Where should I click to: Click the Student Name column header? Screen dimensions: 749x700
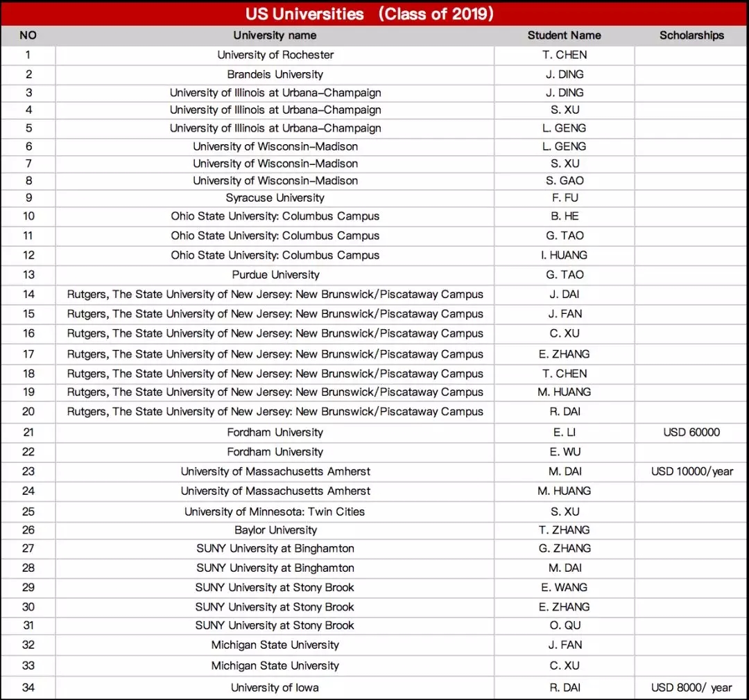(564, 35)
